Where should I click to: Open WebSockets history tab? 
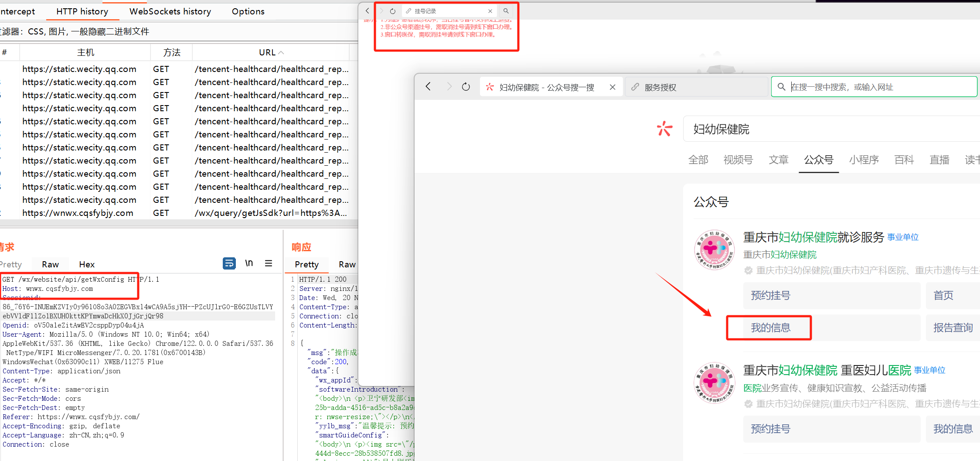[x=170, y=11]
